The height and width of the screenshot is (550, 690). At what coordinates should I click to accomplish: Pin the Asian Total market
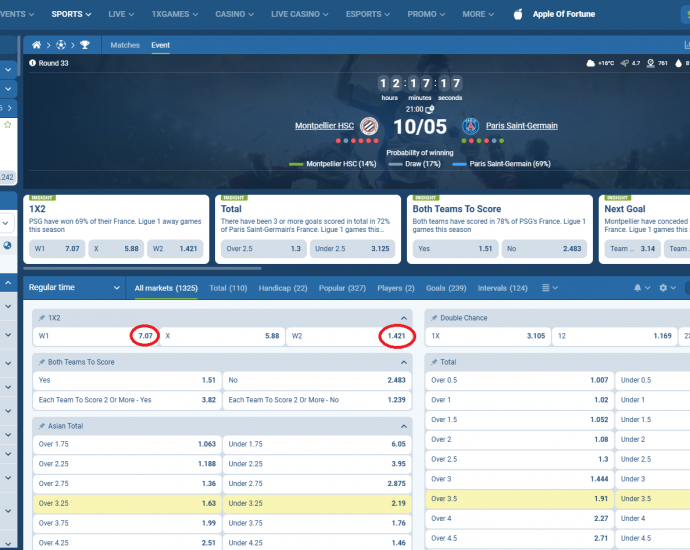tap(42, 426)
